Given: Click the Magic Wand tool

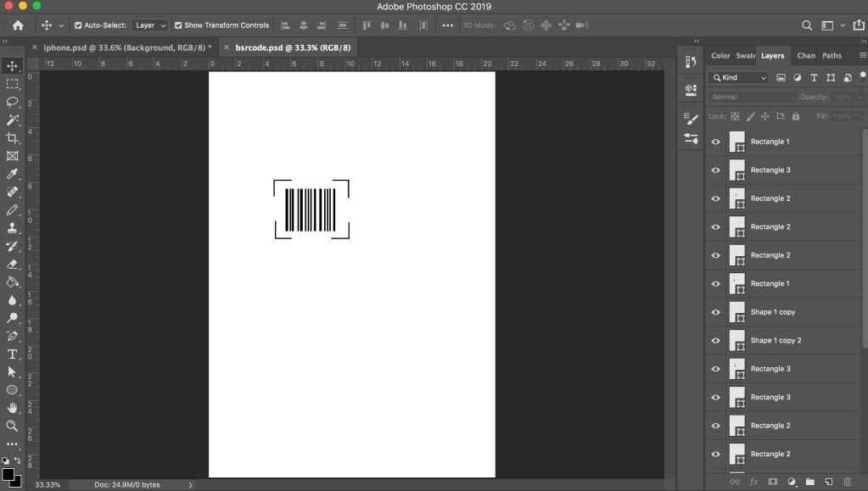Looking at the screenshot, I should pyautogui.click(x=13, y=120).
